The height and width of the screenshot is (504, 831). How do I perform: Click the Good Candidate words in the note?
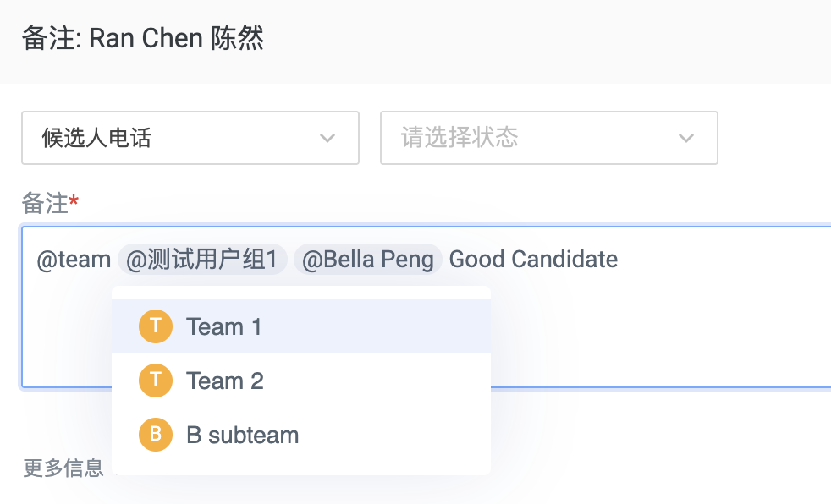coord(533,260)
